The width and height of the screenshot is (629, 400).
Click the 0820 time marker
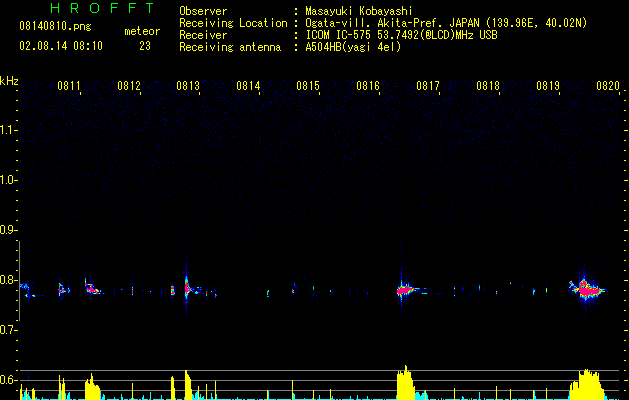[608, 86]
